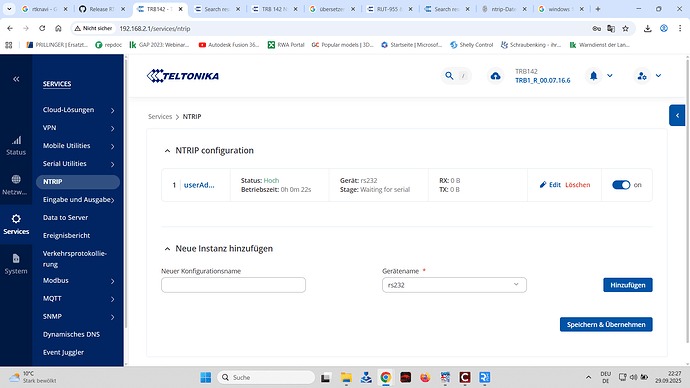This screenshot has height=388, width=690.
Task: Click the Hinzufügen button
Action: (628, 285)
